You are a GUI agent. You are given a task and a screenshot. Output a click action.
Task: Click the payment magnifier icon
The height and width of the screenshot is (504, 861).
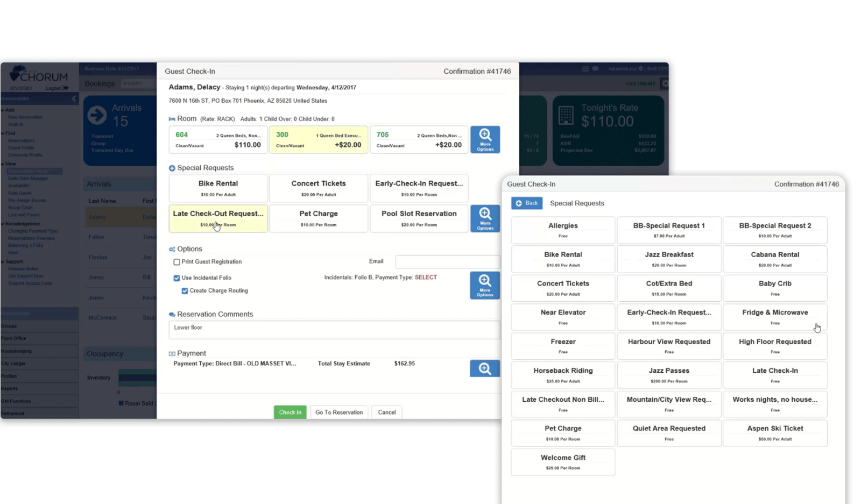coord(485,368)
